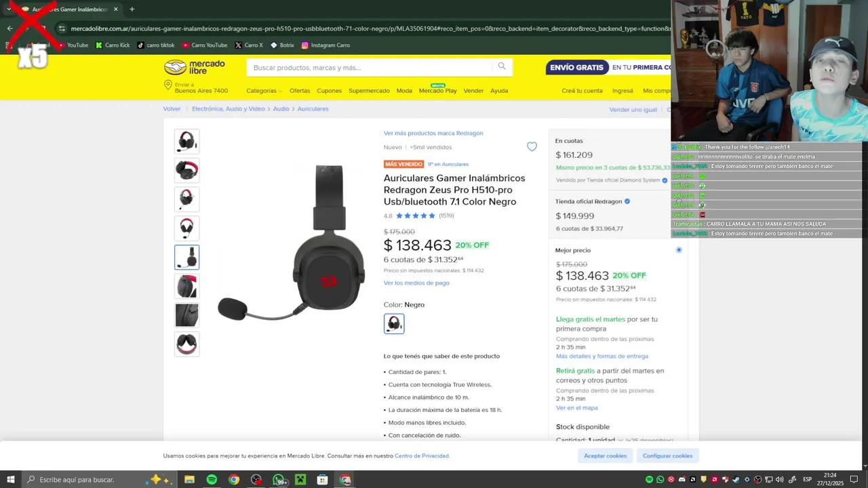Viewport: 868px width, 488px height.
Task: Click Más detalles y formas de entrega
Action: point(602,357)
